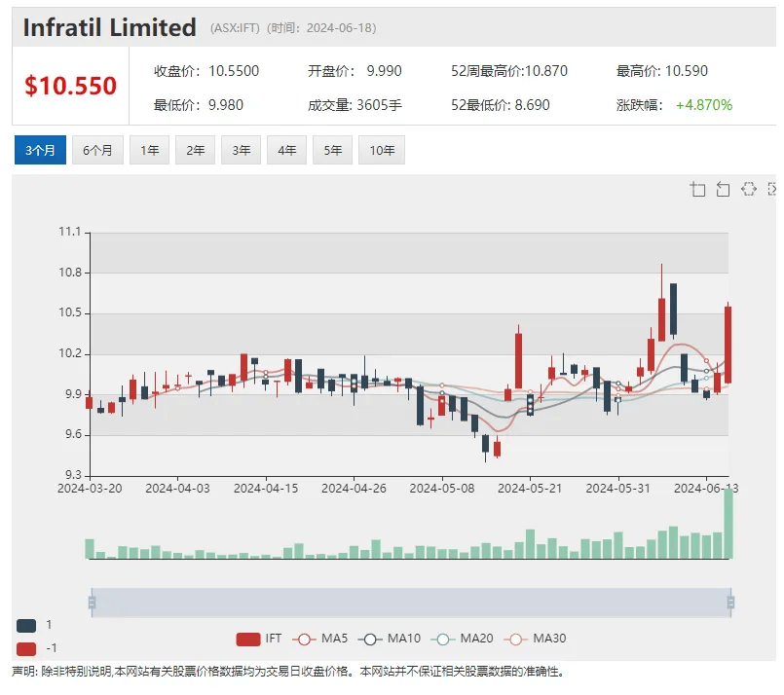Image resolution: width=784 pixels, height=695 pixels.
Task: Activate the area zoom tool icon
Action: (x=697, y=190)
